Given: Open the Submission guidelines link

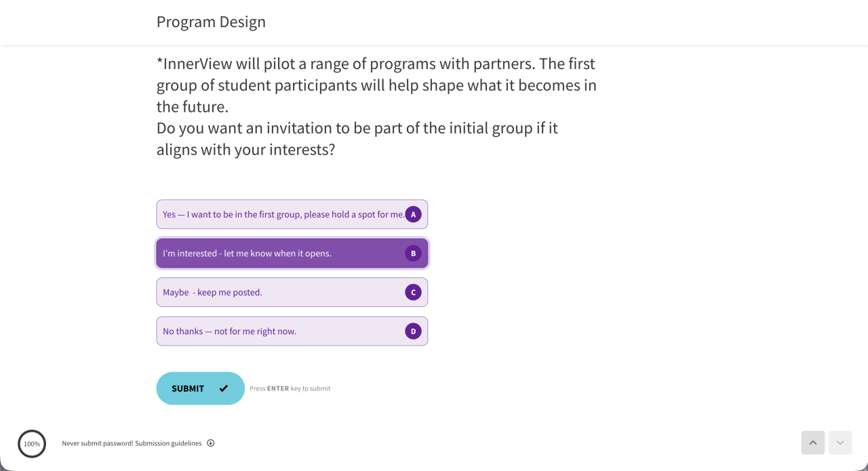Looking at the screenshot, I should coord(168,443).
